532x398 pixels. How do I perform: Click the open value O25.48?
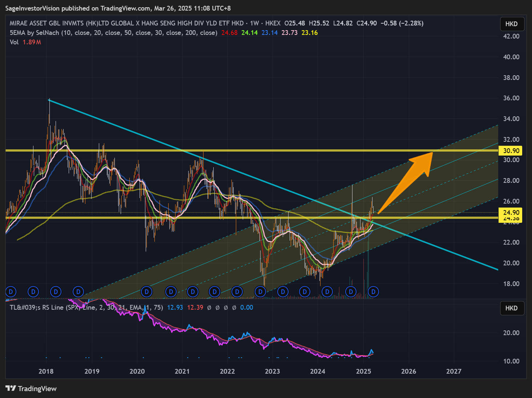pos(295,23)
